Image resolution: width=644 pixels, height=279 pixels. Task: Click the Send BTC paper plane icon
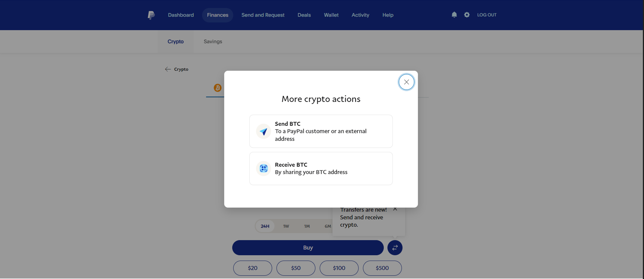click(264, 131)
